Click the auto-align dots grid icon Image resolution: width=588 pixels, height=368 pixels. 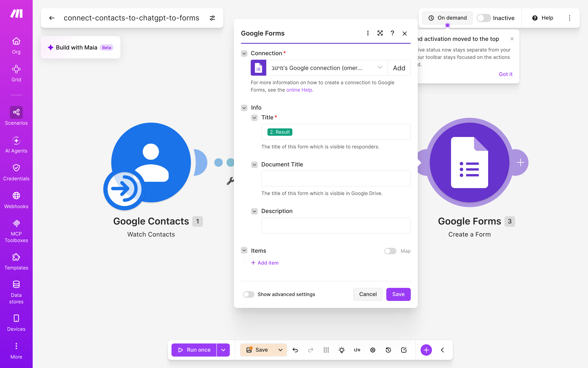[x=326, y=350]
